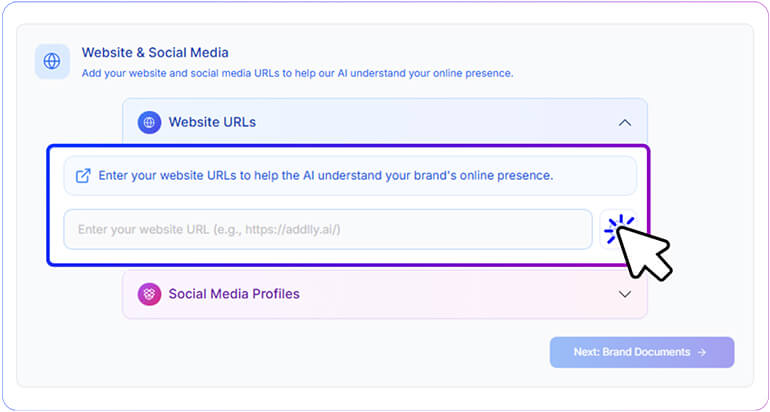Toggle the Website URLs section title
The width and height of the screenshot is (770, 412).
point(212,122)
